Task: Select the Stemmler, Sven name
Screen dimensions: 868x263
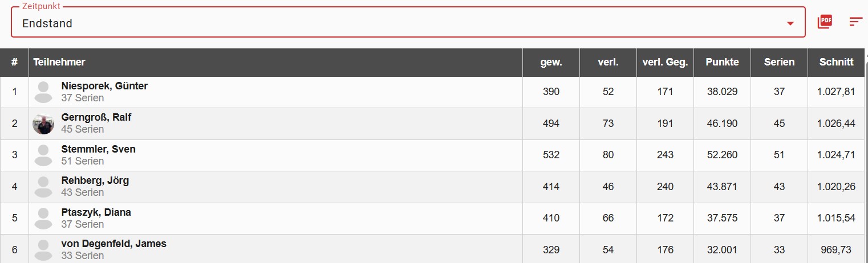Action: [98, 149]
